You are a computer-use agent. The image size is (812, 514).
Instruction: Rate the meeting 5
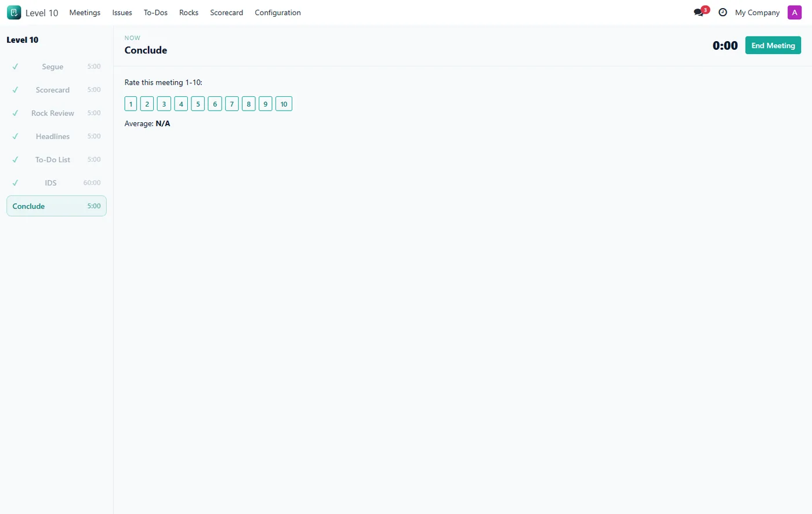click(x=198, y=104)
